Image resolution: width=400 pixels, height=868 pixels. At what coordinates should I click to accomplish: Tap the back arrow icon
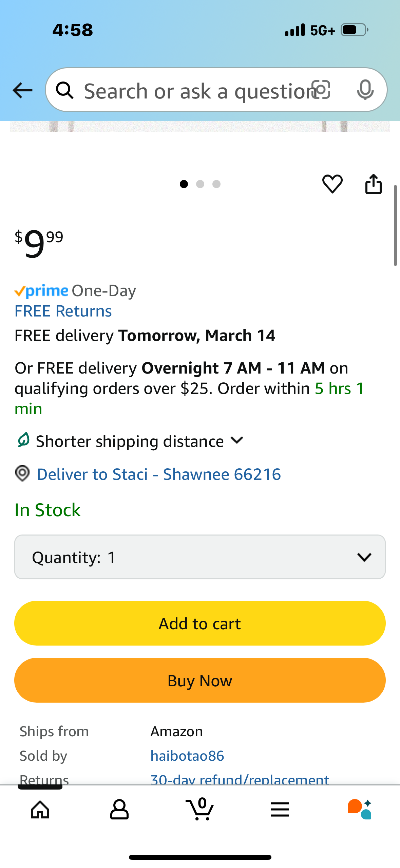pos(22,90)
